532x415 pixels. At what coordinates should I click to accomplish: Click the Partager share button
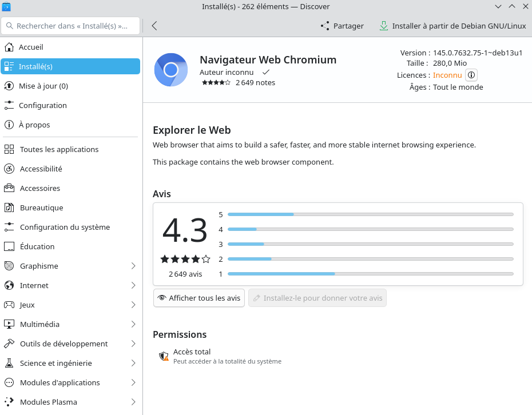click(x=342, y=26)
